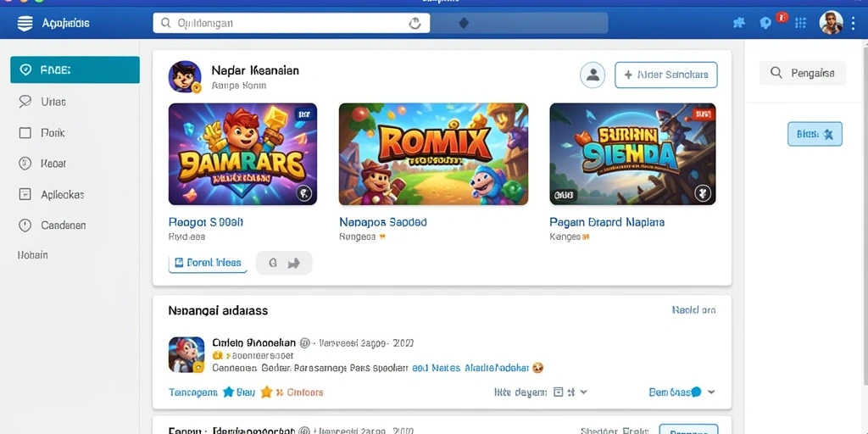Open the vertical three-dot menu in header

[x=853, y=23]
